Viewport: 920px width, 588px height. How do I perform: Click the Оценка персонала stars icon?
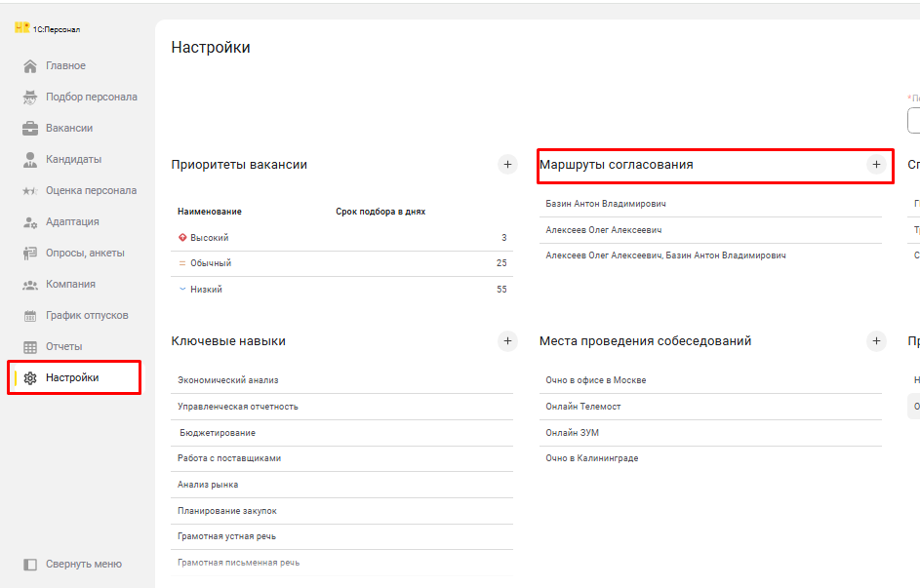click(30, 191)
